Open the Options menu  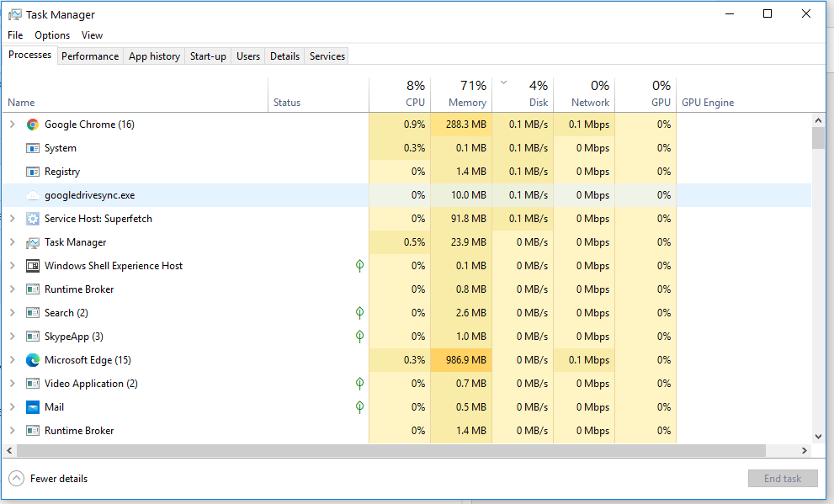click(52, 35)
